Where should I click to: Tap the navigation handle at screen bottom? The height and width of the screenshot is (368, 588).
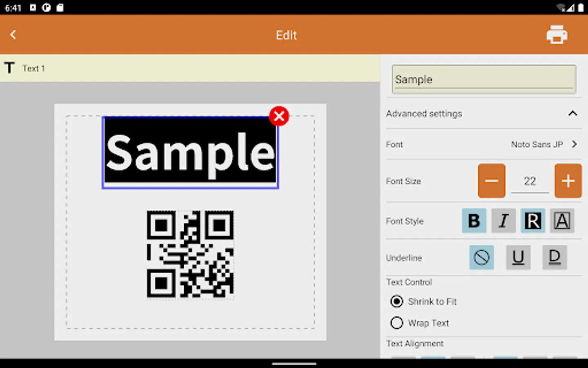pos(294,364)
